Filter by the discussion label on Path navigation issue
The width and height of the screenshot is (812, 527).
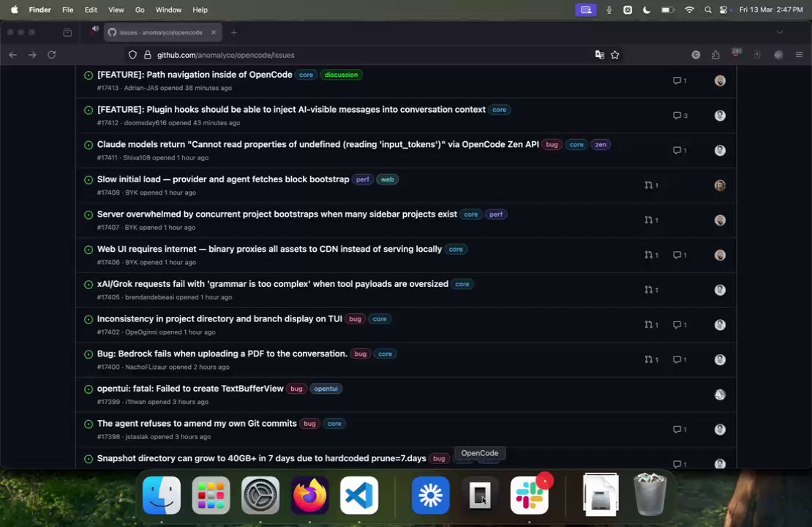click(x=341, y=75)
